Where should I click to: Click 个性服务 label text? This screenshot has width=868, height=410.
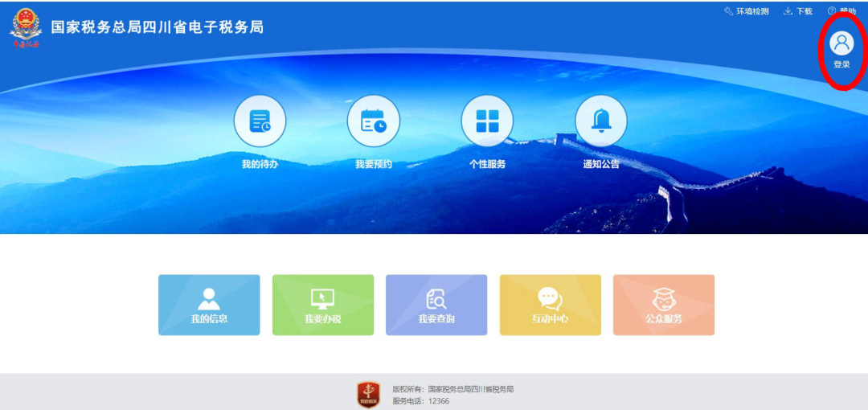(x=487, y=165)
